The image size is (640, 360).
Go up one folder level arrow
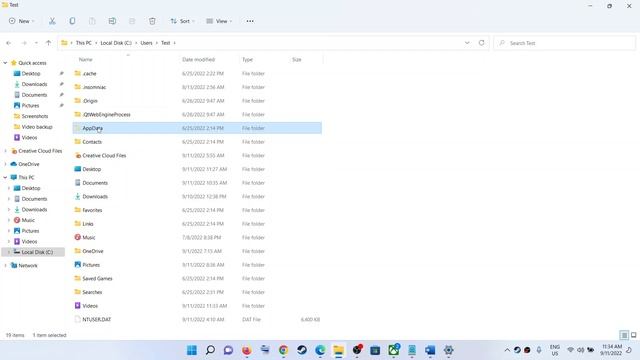[x=49, y=43]
